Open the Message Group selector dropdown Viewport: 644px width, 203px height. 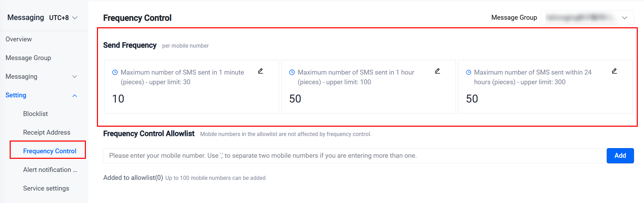587,18
